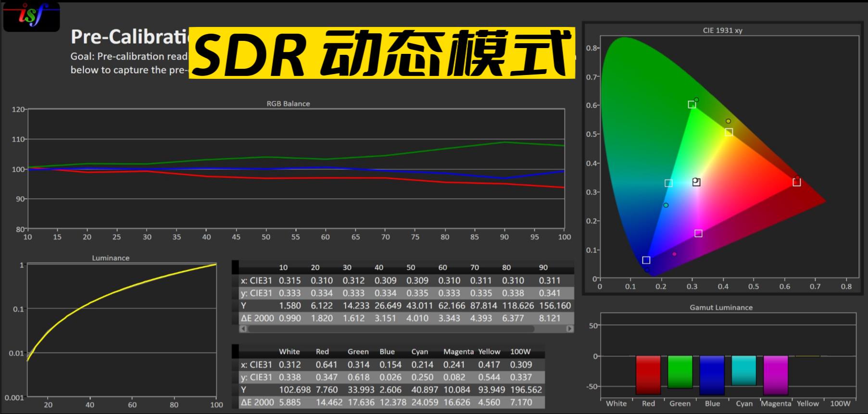This screenshot has height=414, width=868.
Task: Click the Y value 196.562 cell
Action: [x=526, y=389]
